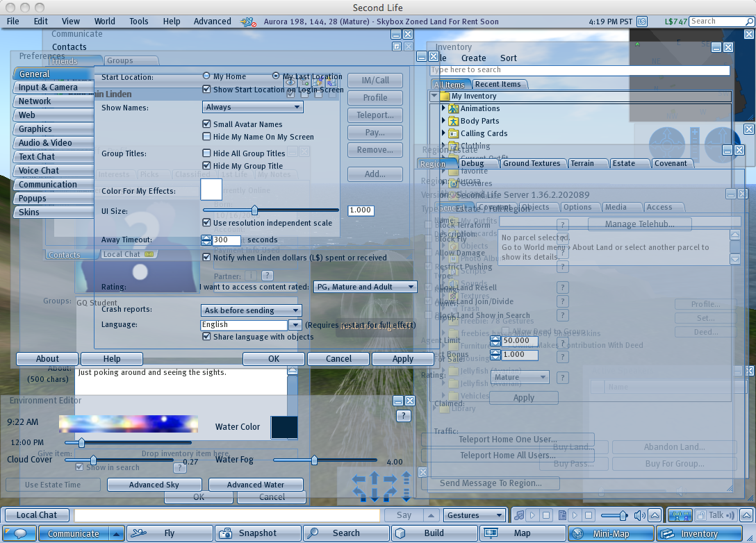Toggle Show Start Location on Login Screen
Viewport: 756px width, 543px height.
tap(206, 89)
